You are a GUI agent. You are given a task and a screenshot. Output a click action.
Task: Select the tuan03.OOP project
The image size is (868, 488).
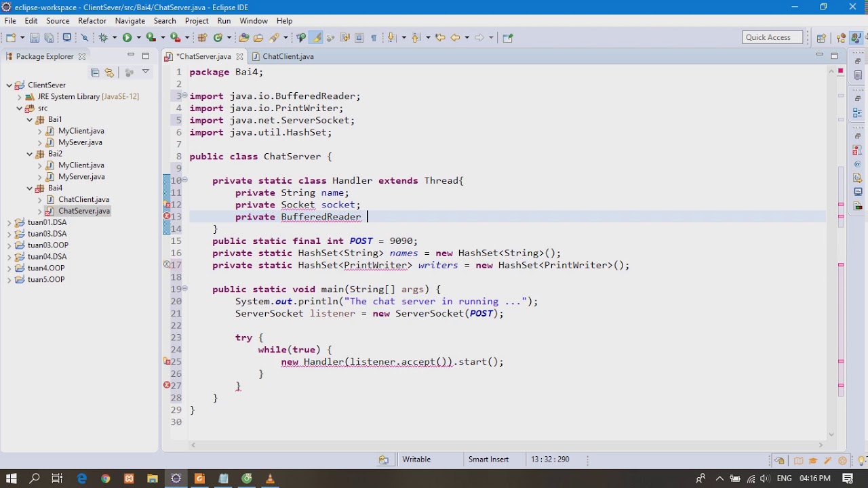47,245
